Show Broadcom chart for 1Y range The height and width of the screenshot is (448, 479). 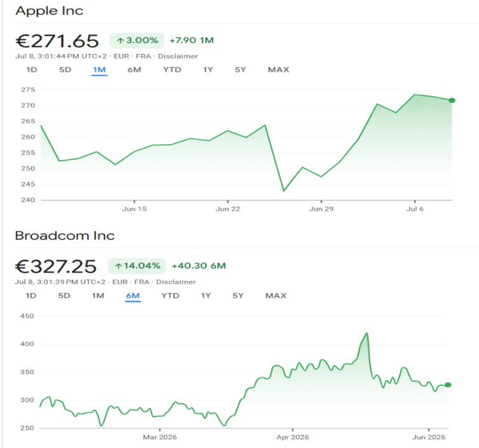206,295
